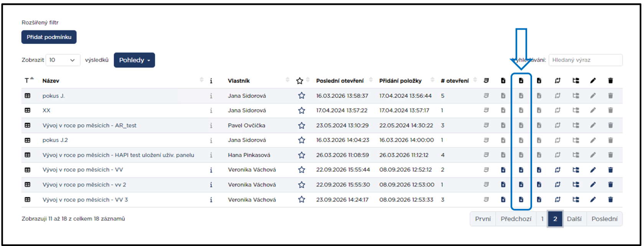This screenshot has width=644, height=246.
Task: Upload file icon in the 'vv 2' row
Action: [503, 185]
